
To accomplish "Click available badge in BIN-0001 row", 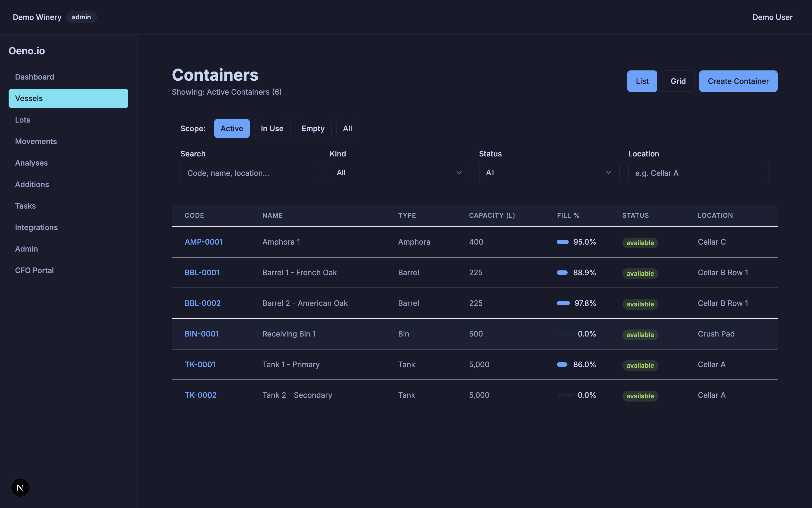I will point(640,335).
